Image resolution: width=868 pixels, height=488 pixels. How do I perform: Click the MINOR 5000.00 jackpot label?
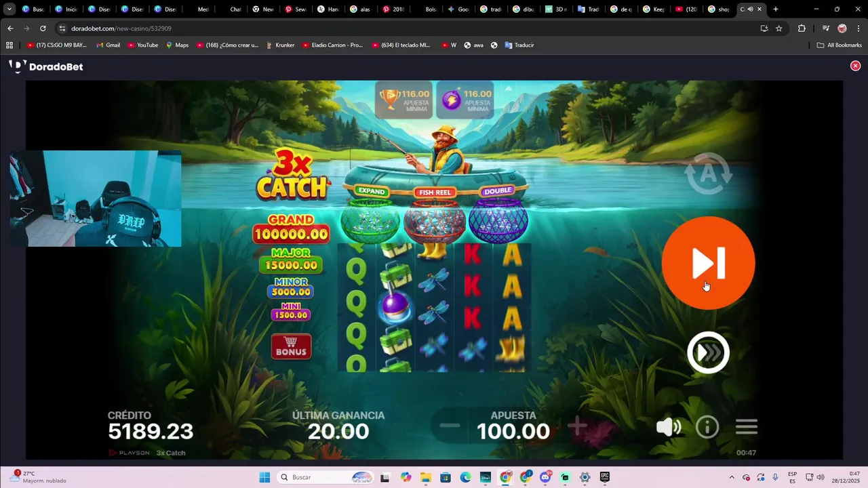pos(291,288)
